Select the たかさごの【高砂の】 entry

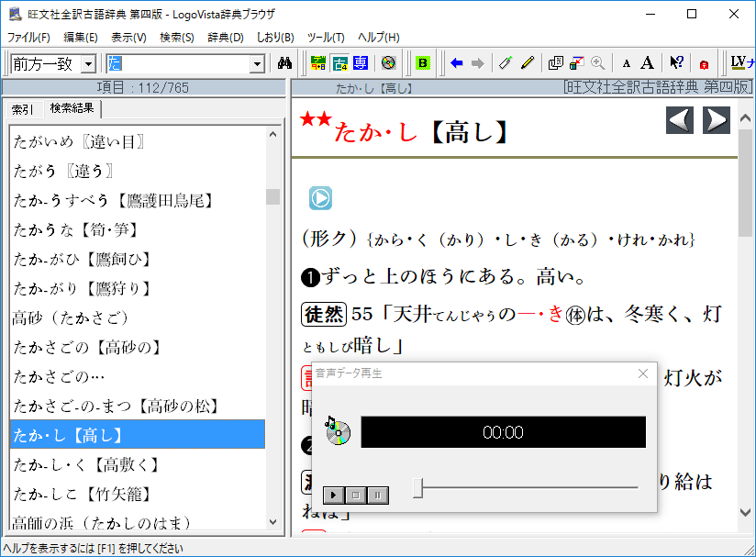[138, 348]
